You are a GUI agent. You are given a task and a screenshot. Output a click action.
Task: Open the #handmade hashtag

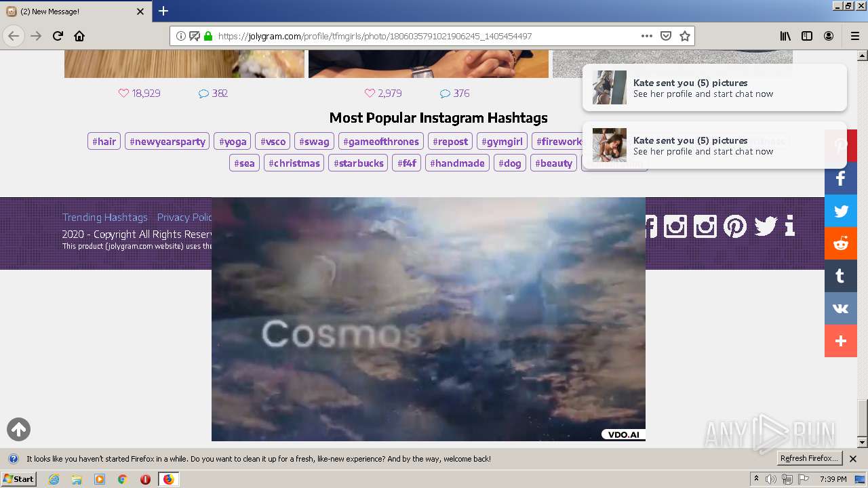[x=458, y=163]
